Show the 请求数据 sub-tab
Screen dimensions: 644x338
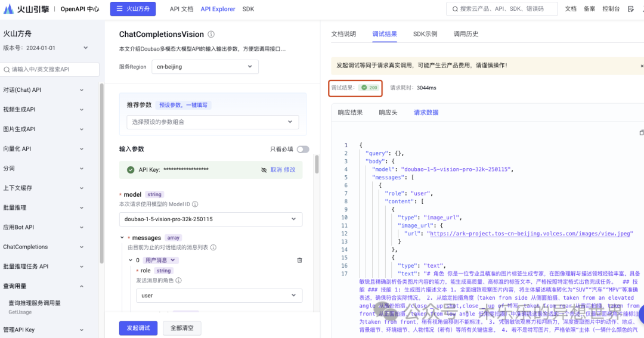pos(426,113)
